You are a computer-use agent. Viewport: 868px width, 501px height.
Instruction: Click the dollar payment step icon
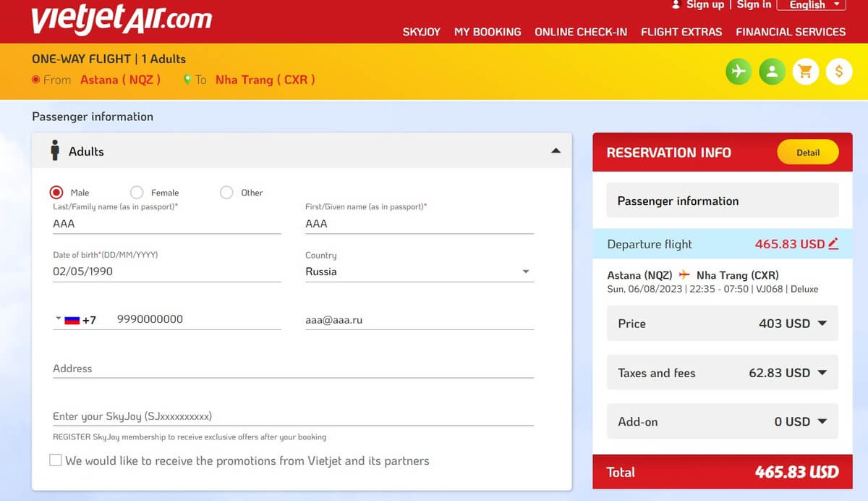(x=839, y=71)
